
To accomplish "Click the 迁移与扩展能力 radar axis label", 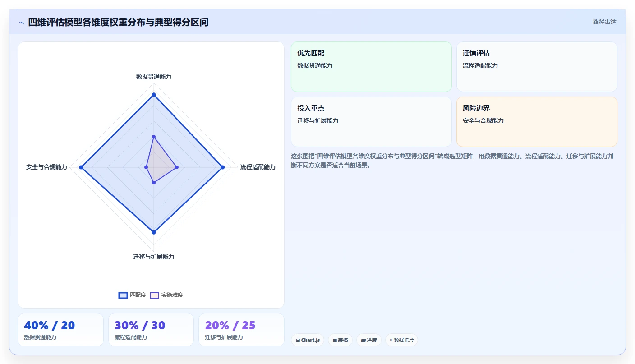I will pyautogui.click(x=154, y=257).
